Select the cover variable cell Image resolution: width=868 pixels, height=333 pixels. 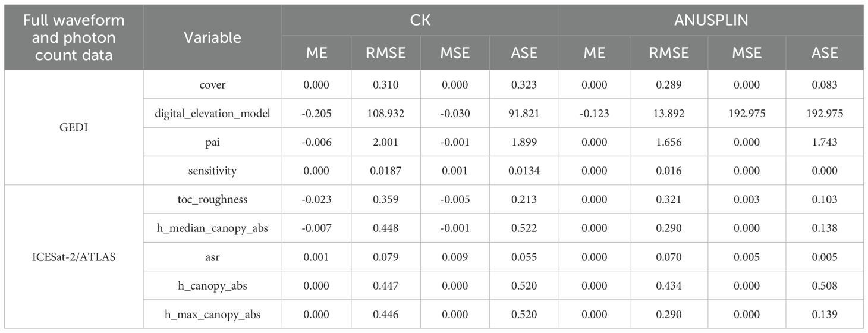click(x=212, y=85)
